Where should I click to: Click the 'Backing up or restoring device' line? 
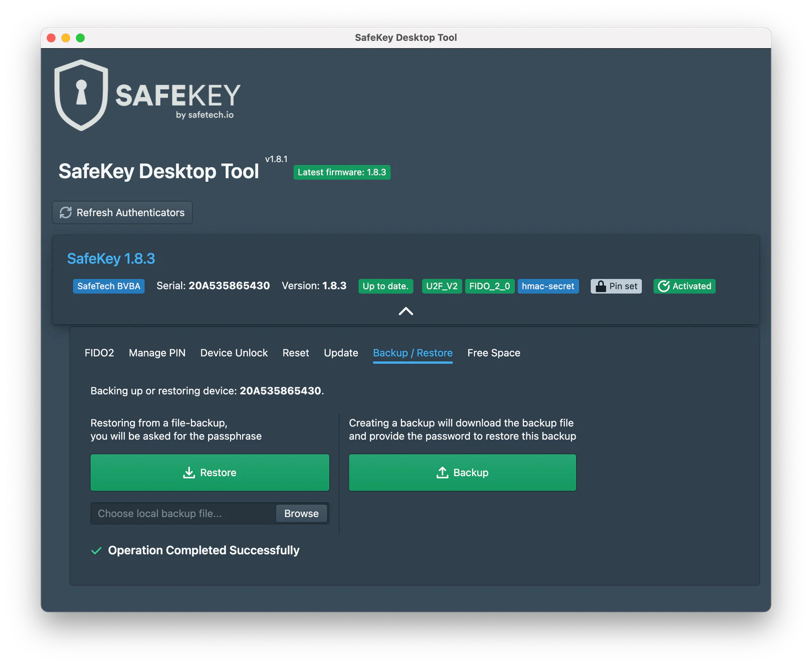tap(207, 391)
